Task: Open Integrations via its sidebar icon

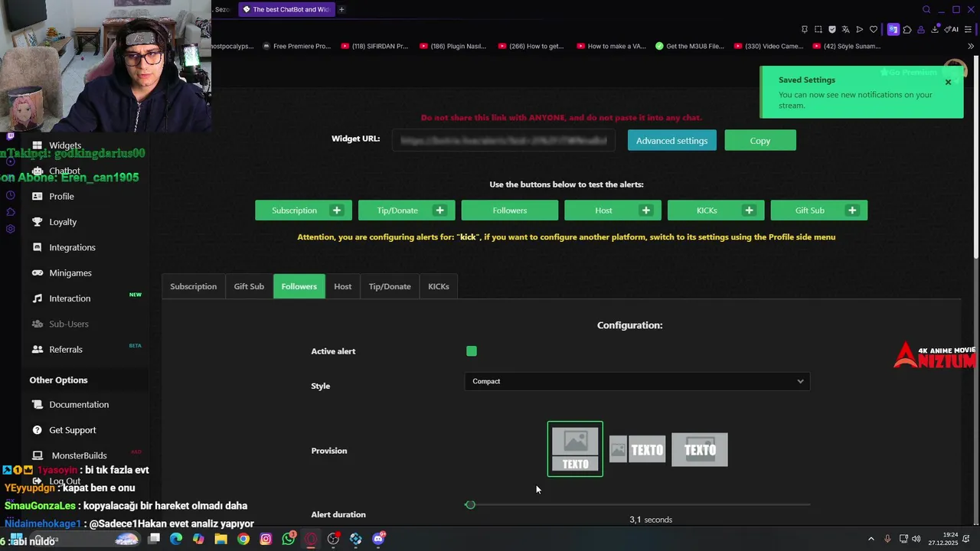Action: [x=38, y=247]
